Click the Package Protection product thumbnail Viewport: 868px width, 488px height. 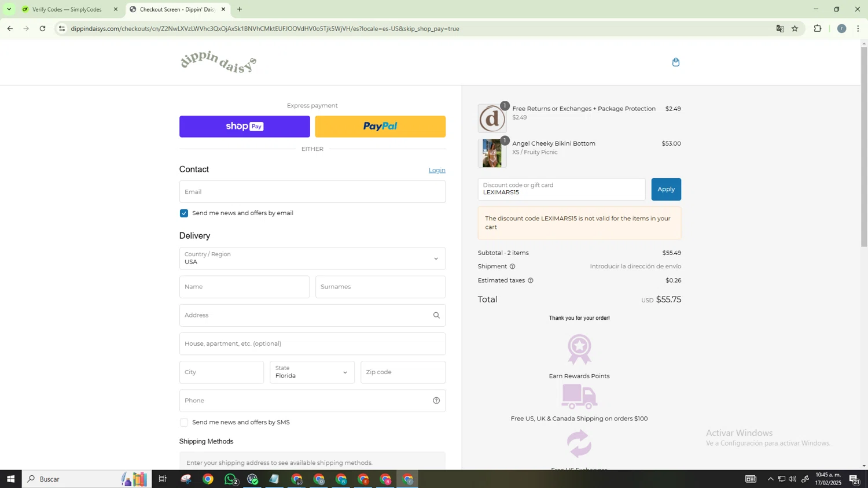point(492,119)
